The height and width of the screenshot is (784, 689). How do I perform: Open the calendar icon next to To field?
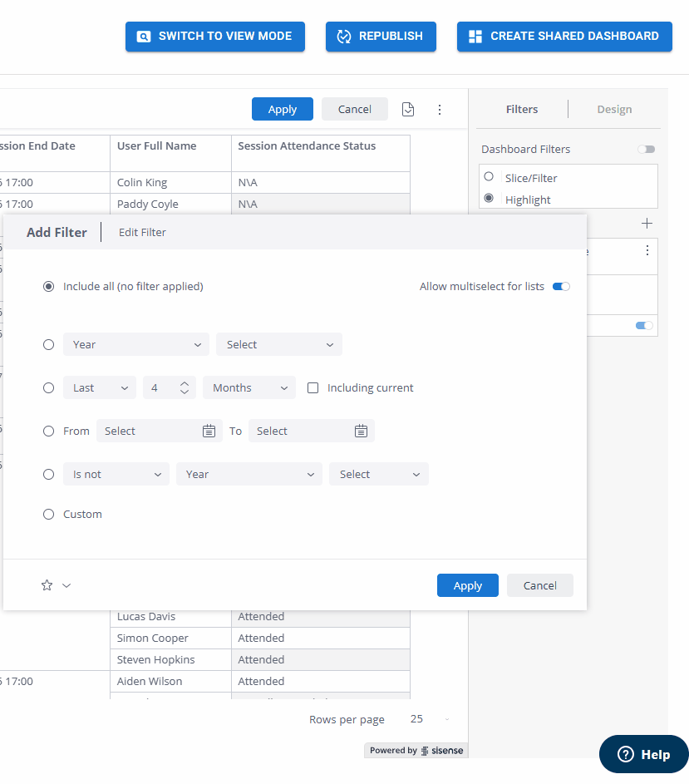click(361, 431)
